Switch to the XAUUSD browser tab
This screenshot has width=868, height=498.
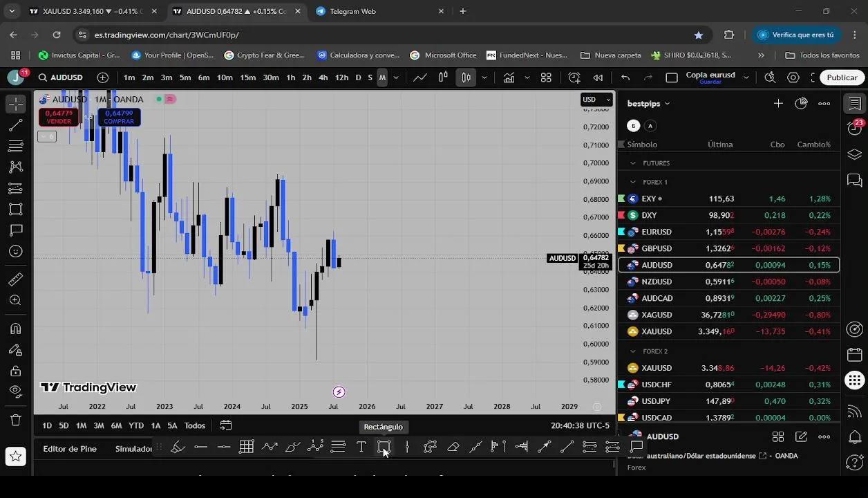pos(93,11)
